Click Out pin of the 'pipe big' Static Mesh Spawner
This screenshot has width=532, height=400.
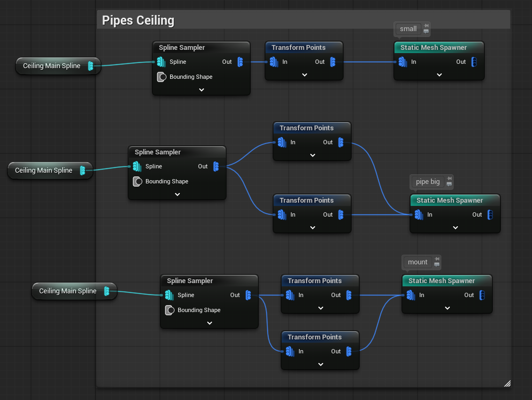coord(490,214)
